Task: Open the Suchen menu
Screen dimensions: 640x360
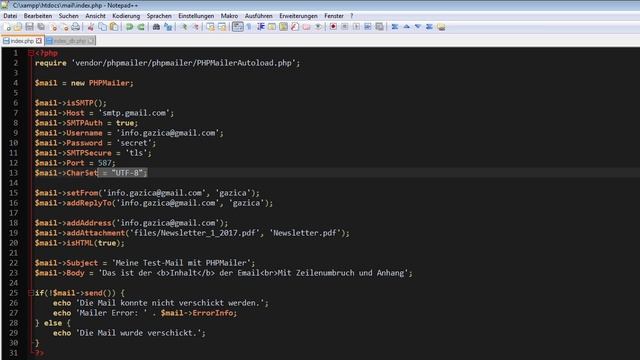Action: (x=69, y=16)
